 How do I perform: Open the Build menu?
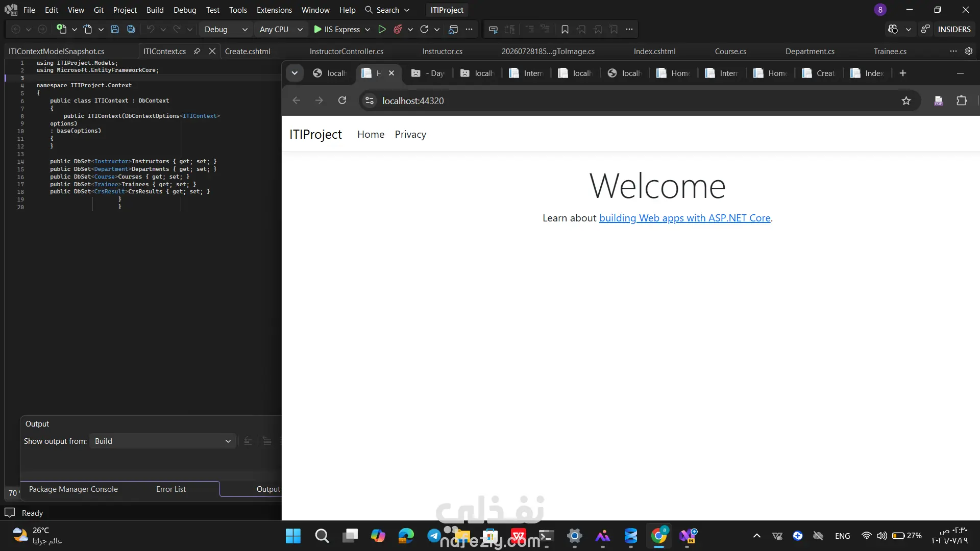click(x=155, y=10)
